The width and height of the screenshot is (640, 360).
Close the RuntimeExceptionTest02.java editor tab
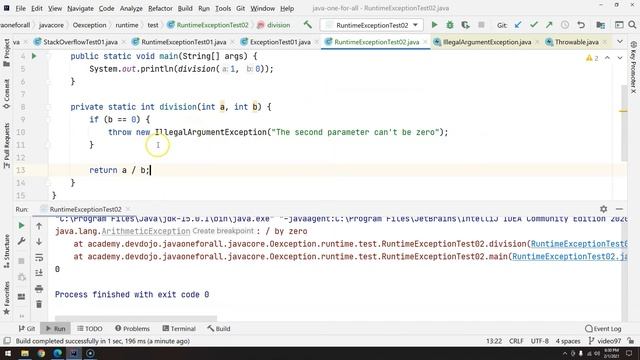[x=425, y=42]
